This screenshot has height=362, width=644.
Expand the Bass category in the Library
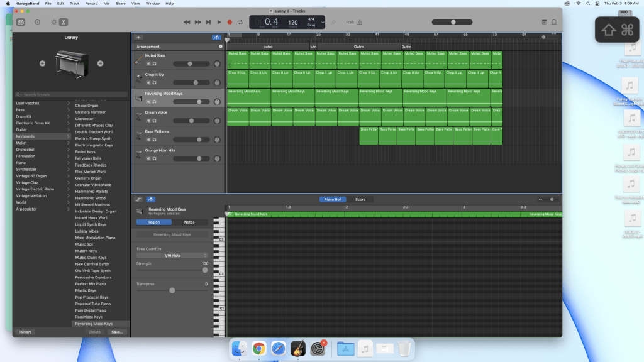pos(42,110)
